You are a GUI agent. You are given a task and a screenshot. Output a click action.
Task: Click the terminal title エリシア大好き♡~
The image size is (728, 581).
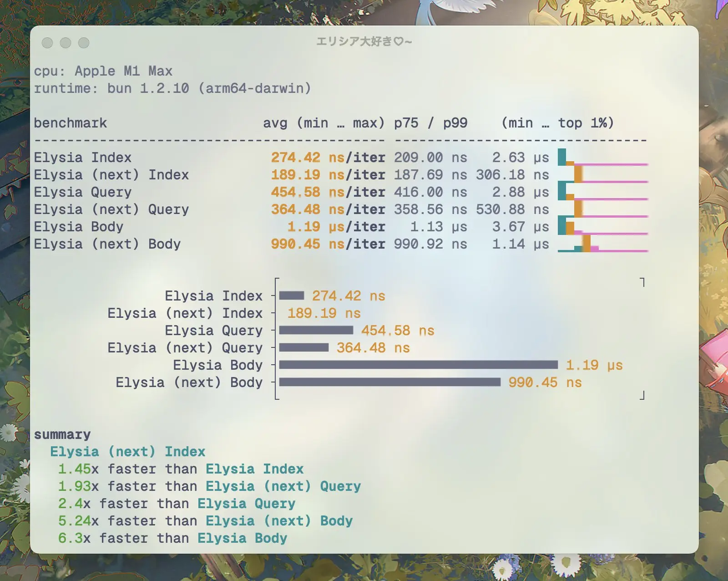click(x=364, y=42)
